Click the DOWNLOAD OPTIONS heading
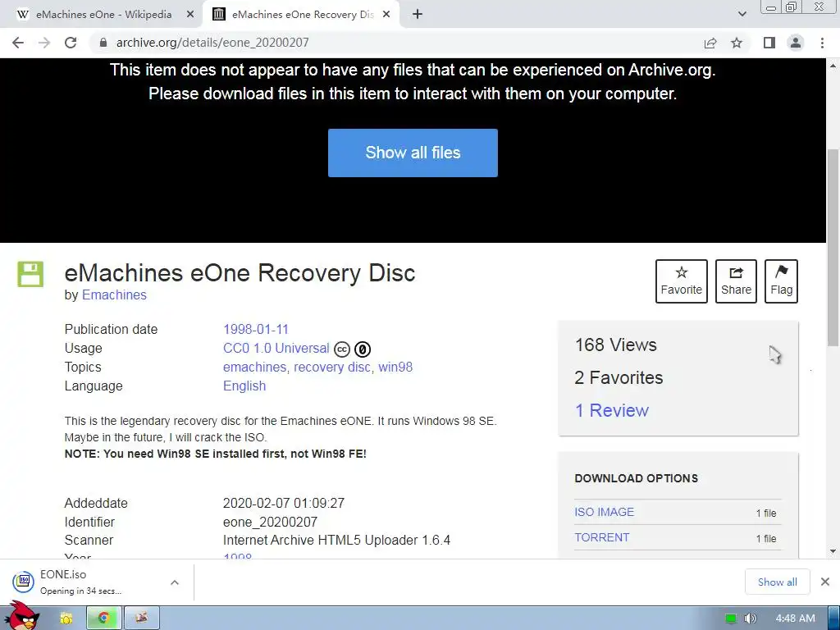This screenshot has height=630, width=840. click(636, 478)
